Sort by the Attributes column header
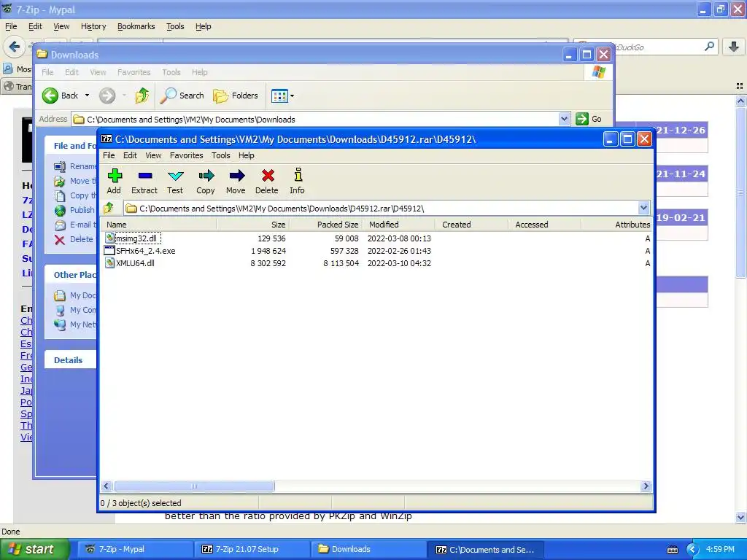 click(617, 225)
